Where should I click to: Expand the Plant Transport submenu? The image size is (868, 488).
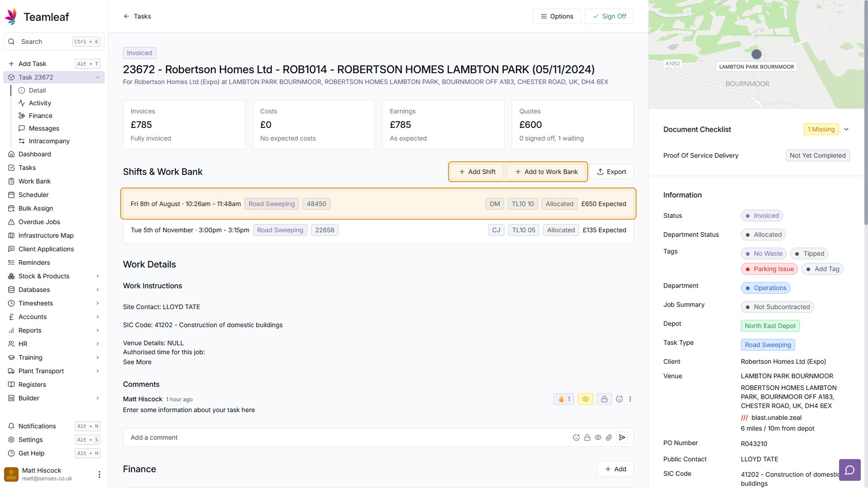click(98, 371)
